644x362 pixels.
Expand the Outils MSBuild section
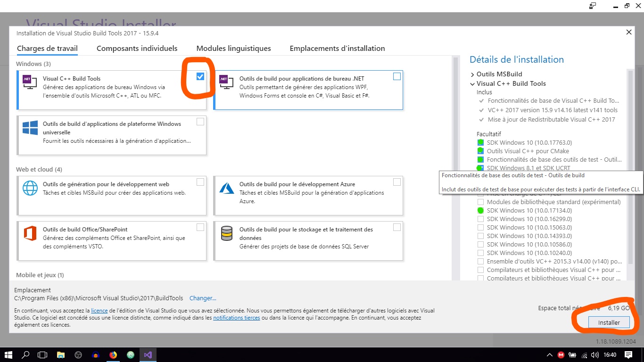[x=472, y=74]
